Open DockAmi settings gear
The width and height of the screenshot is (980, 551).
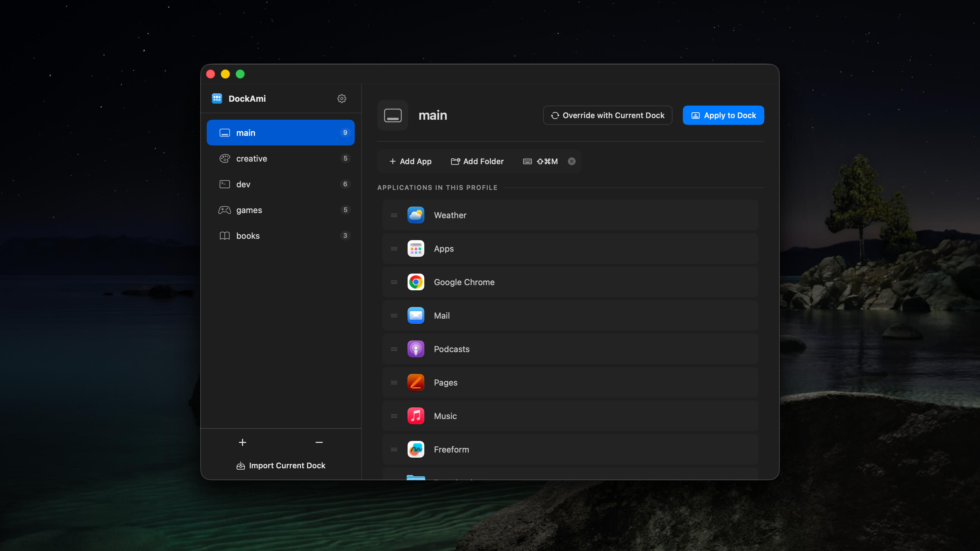(x=342, y=98)
